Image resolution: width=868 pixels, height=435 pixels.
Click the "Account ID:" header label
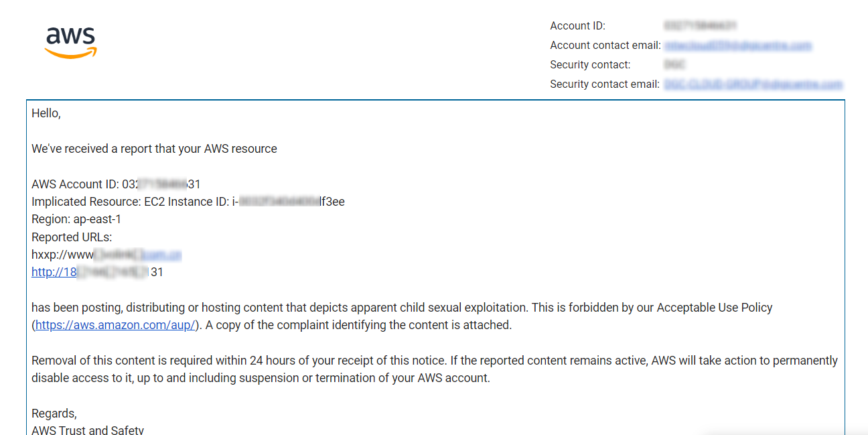point(577,26)
